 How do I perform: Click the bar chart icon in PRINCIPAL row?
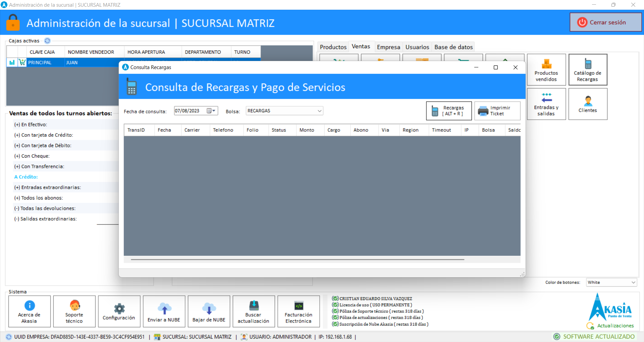[x=12, y=62]
